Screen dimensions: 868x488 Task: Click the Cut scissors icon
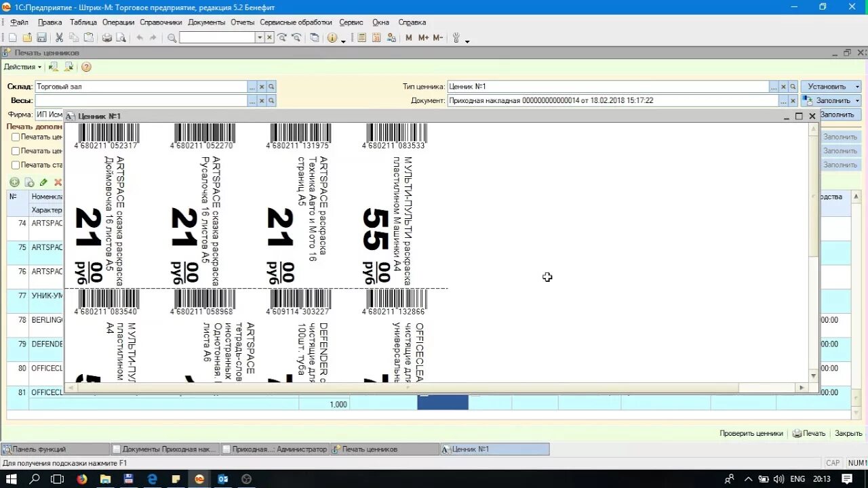coord(59,38)
